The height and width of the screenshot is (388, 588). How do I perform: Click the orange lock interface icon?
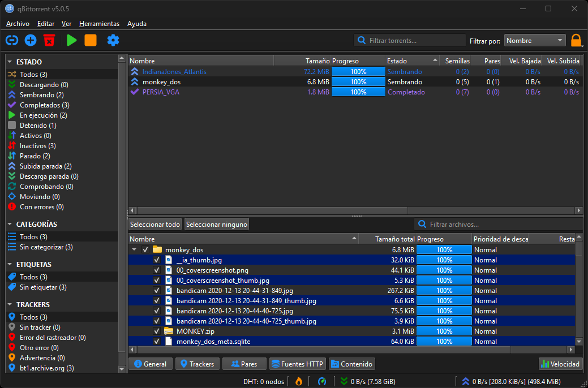(576, 41)
